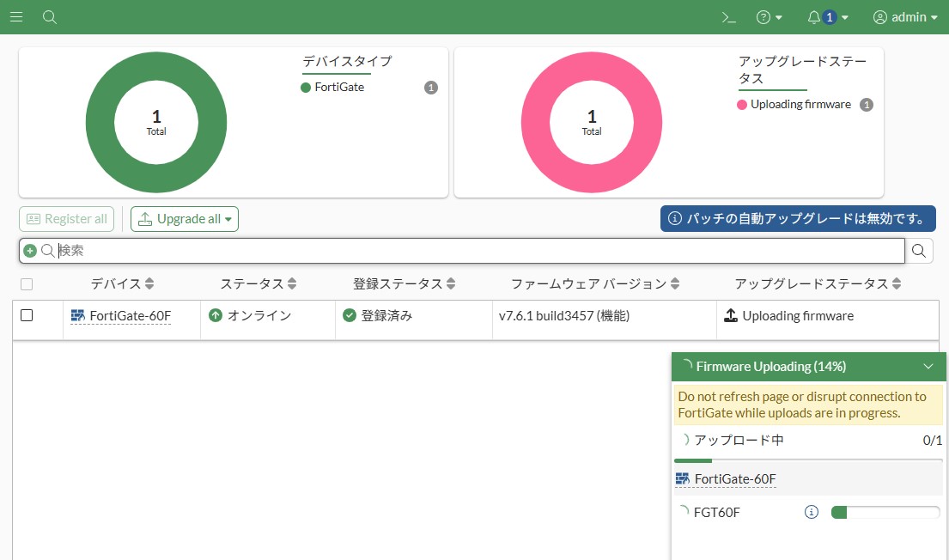Open the hamburger navigation menu

[16, 17]
